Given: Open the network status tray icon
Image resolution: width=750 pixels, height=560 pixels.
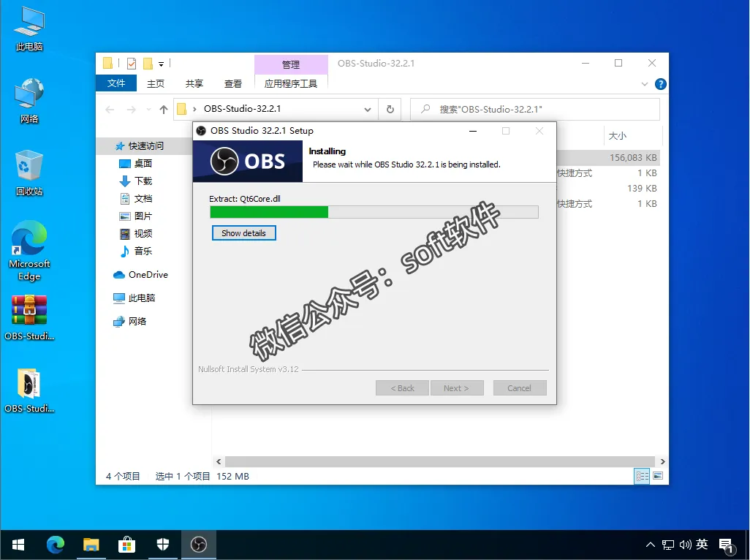Looking at the screenshot, I should tap(667, 545).
